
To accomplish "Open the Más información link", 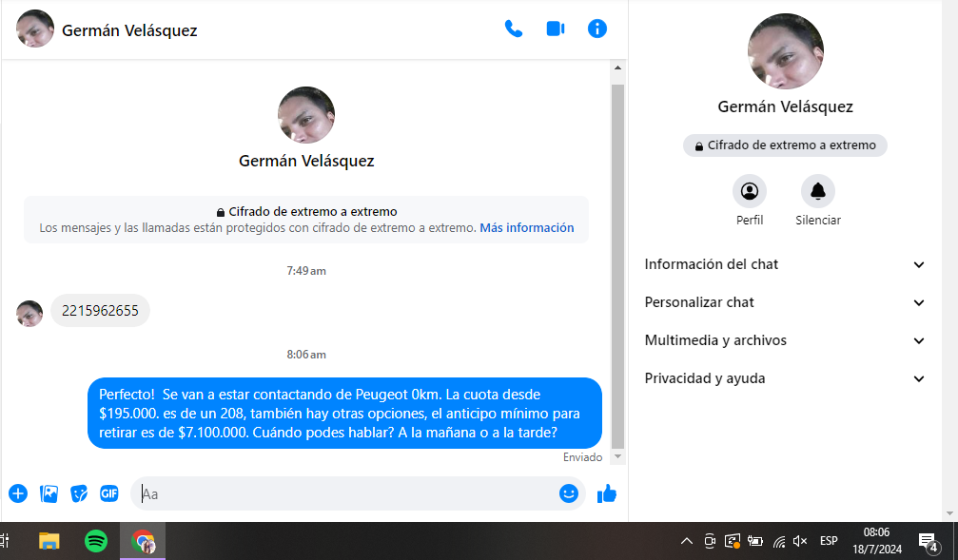I will coord(526,228).
